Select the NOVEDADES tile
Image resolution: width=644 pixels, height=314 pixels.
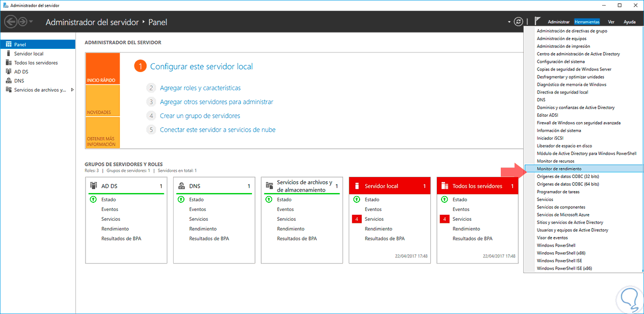(x=103, y=100)
